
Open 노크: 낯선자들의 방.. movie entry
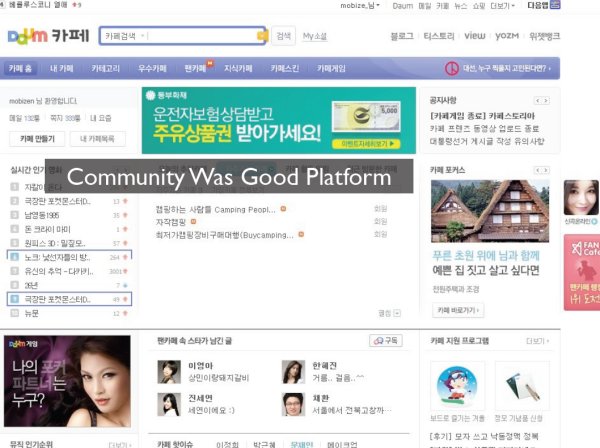pos(57,257)
